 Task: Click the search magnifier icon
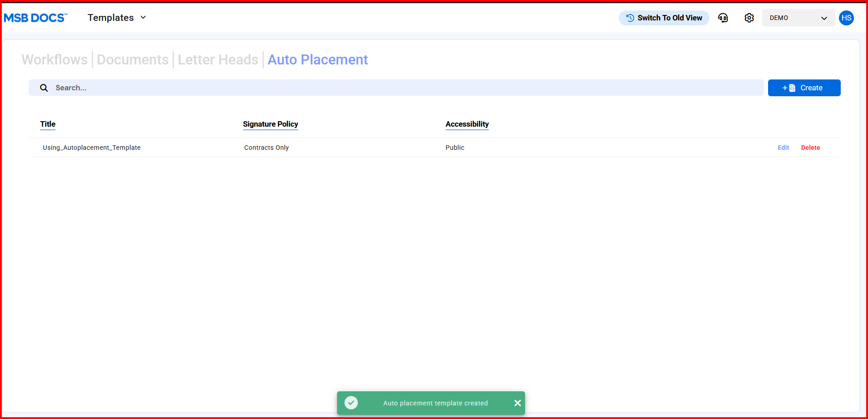click(44, 88)
